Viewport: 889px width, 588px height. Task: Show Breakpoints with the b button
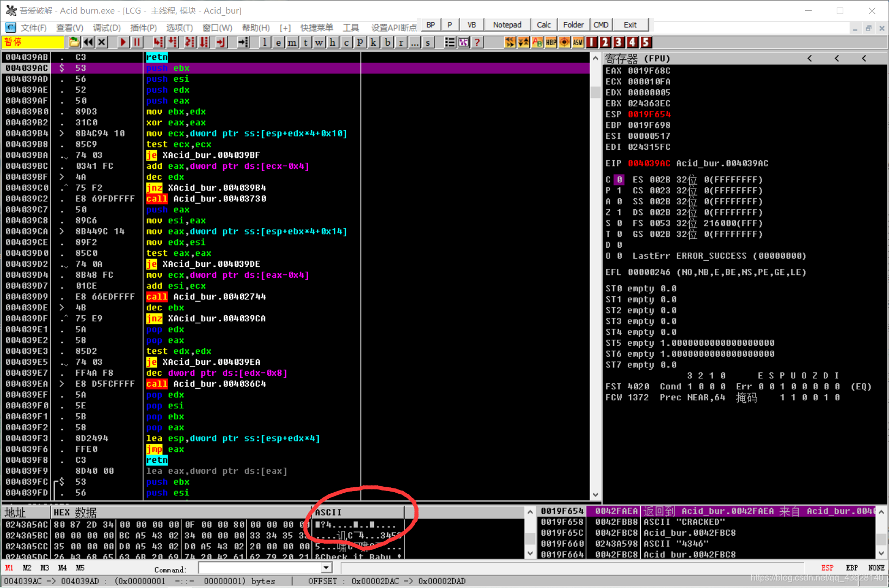(388, 42)
